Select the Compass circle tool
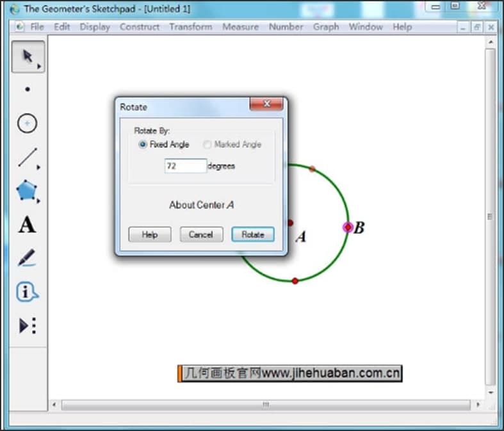This screenshot has height=431, width=504. coord(27,123)
